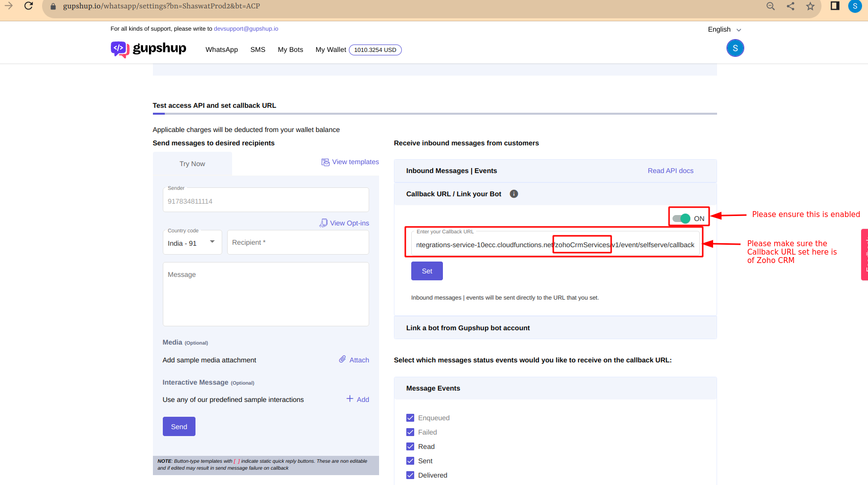
Task: Click the Message Events heading
Action: coord(433,388)
